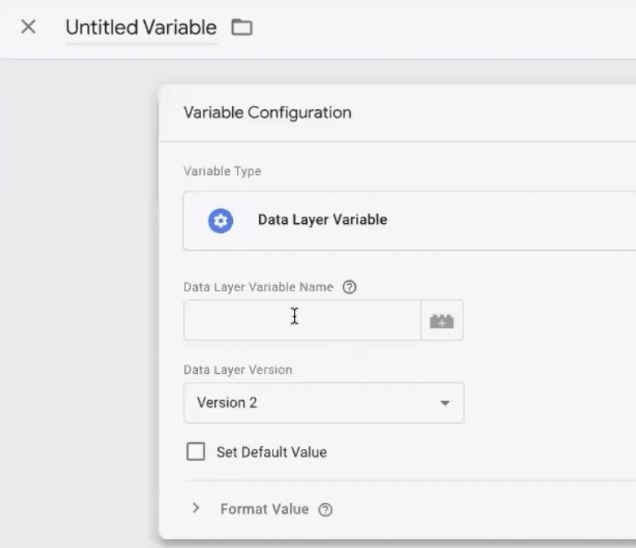
Task: Focus the Data Layer Variable Name field
Action: [x=302, y=320]
